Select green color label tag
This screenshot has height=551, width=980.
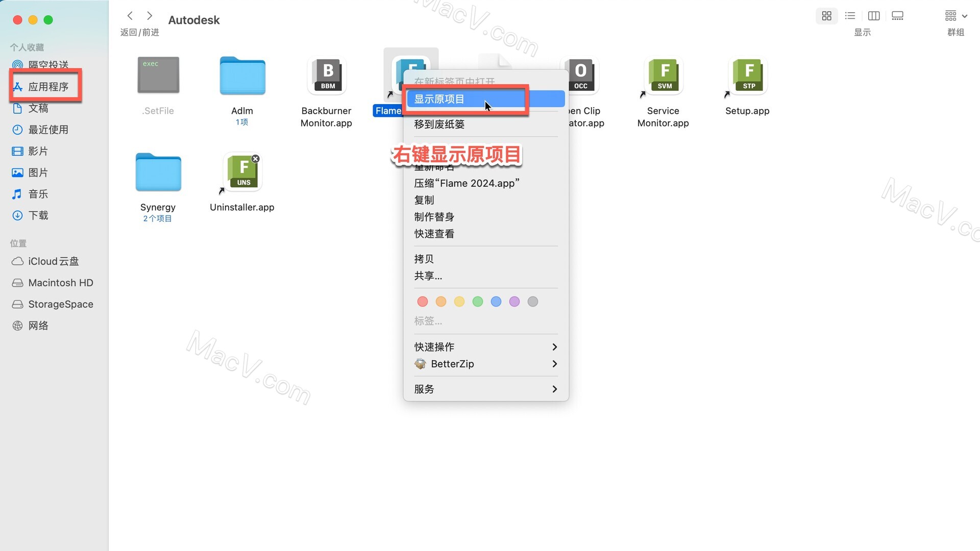(x=478, y=302)
